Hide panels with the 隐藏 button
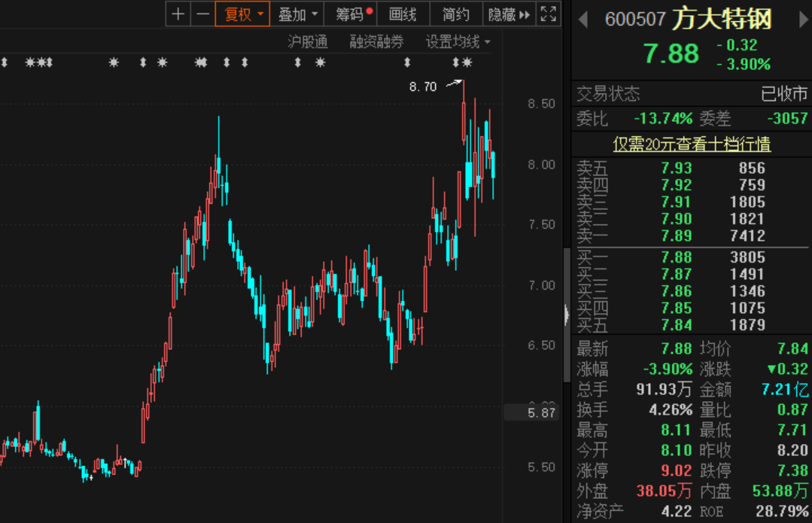812x523 pixels. click(x=509, y=14)
